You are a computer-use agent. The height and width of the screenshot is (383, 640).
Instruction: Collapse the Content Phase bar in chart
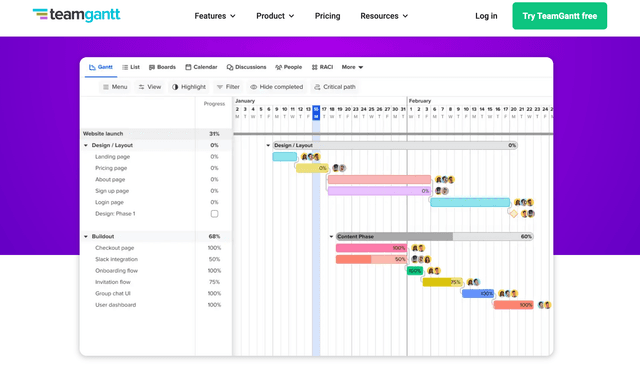pyautogui.click(x=331, y=236)
